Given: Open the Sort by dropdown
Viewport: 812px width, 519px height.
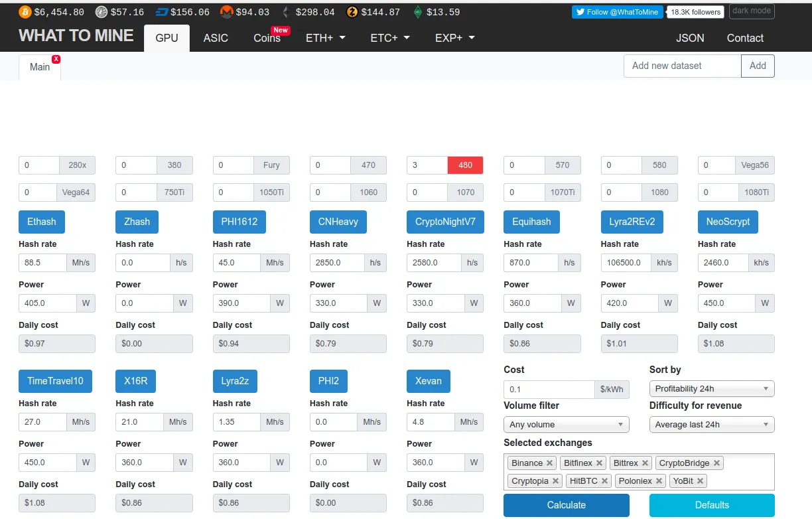Looking at the screenshot, I should [712, 388].
